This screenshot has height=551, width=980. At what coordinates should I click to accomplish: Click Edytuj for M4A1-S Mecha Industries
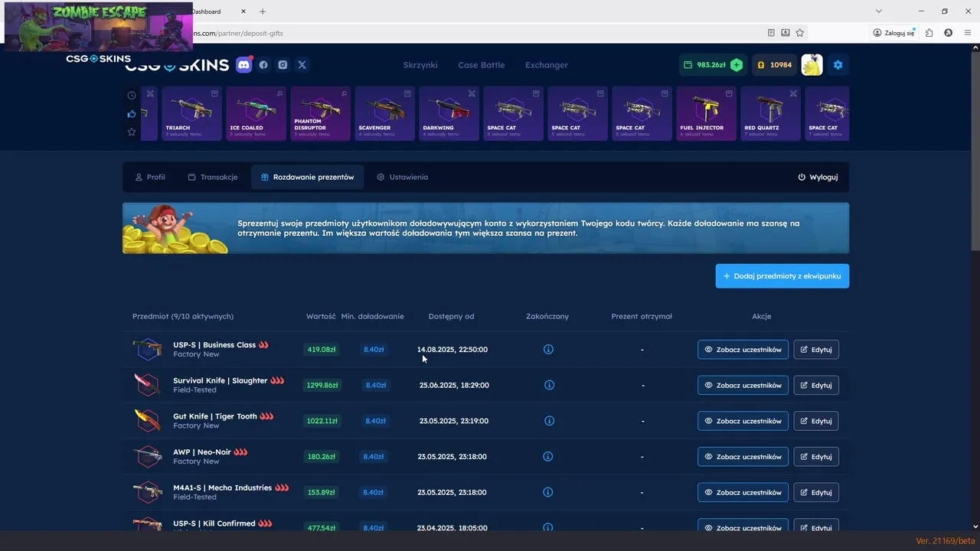tap(816, 492)
